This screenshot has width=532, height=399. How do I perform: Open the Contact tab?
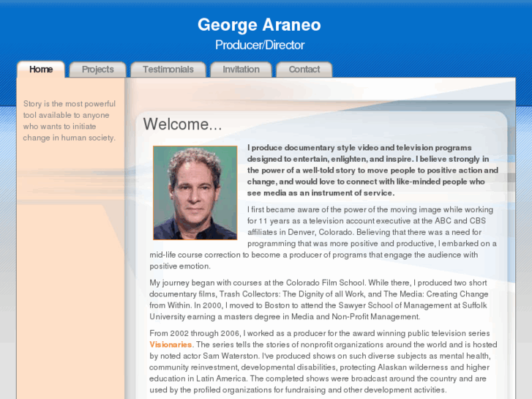coord(304,70)
